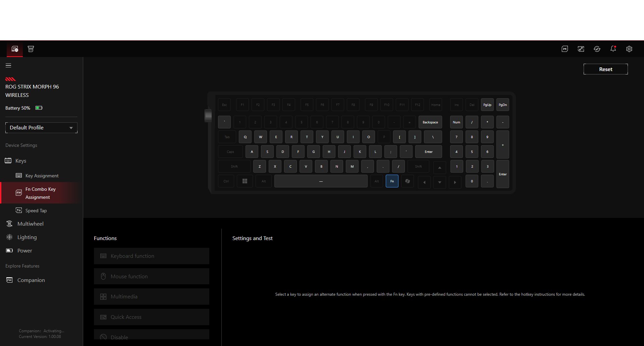Click the update check icon
This screenshot has width=644, height=346.
tap(597, 49)
